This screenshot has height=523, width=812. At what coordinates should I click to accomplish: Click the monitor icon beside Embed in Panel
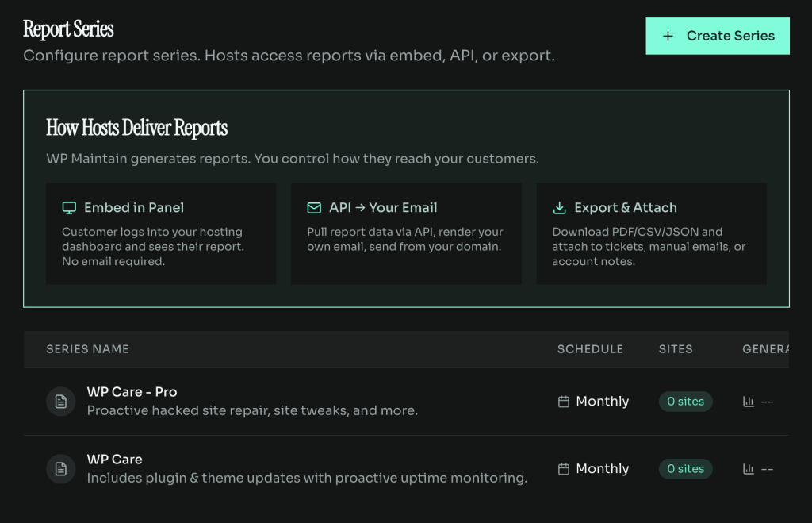tap(69, 208)
